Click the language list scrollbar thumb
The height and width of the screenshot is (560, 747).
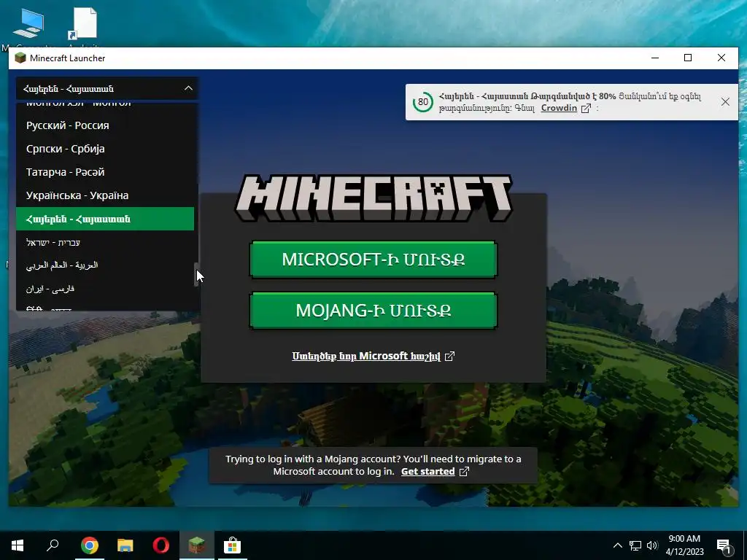point(196,274)
